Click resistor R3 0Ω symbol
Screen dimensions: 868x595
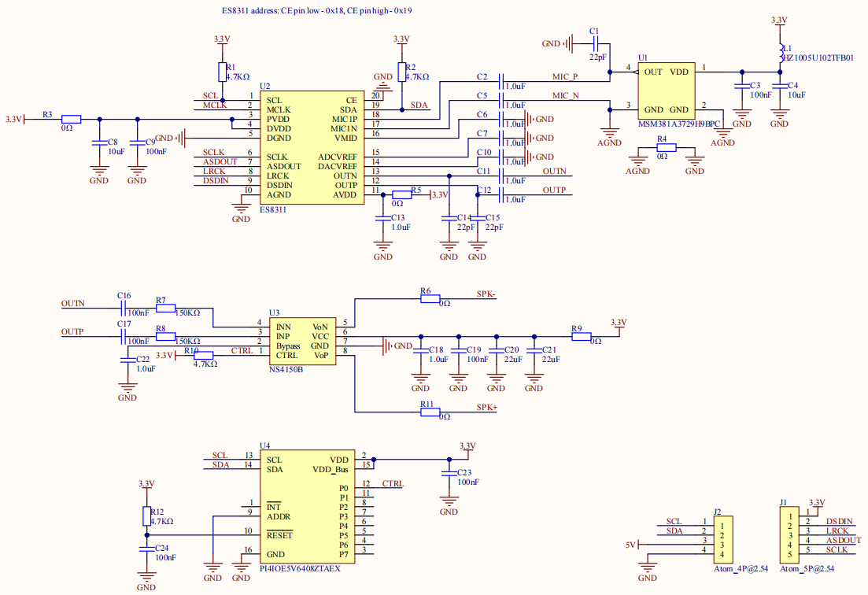click(x=71, y=120)
